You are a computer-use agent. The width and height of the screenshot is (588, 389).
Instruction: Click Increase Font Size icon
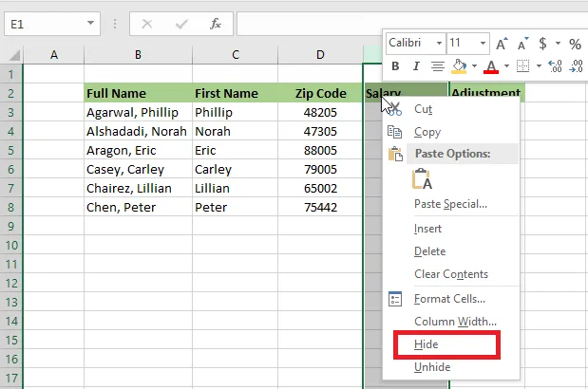pyautogui.click(x=502, y=44)
